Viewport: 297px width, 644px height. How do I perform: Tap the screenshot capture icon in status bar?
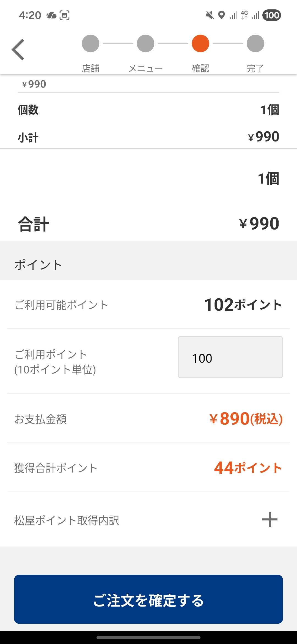64,15
